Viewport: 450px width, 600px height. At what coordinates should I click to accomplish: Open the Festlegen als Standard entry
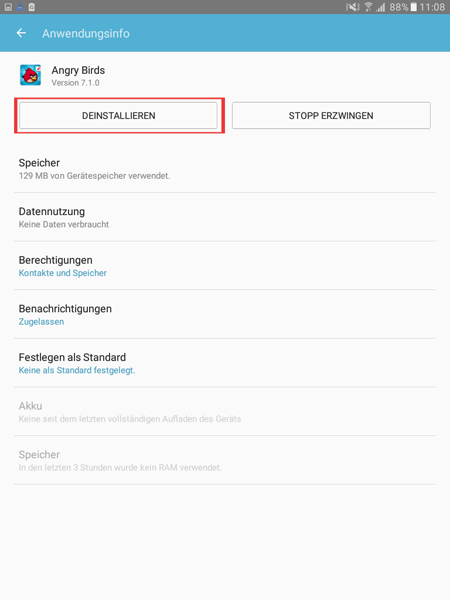tap(225, 363)
